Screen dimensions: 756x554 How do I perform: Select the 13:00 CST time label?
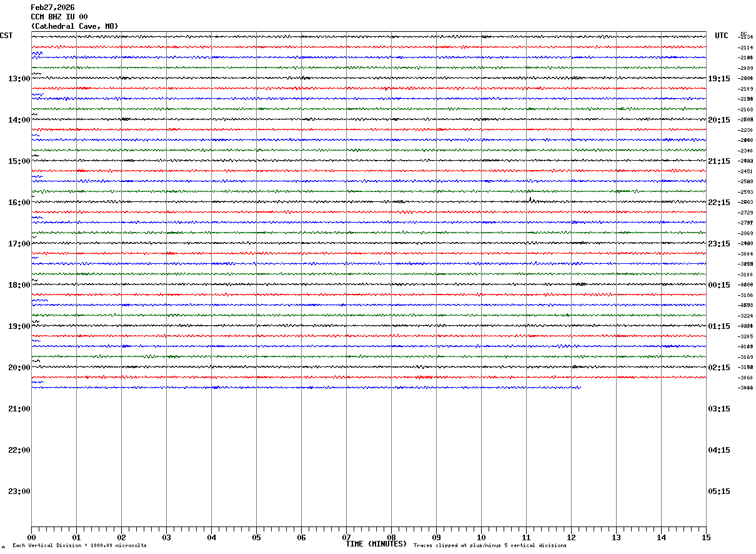click(x=19, y=79)
